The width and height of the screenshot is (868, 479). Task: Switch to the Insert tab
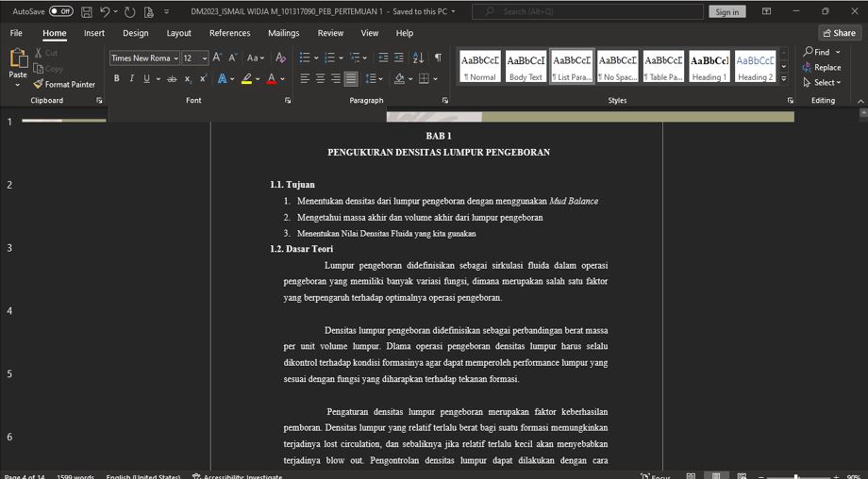coord(94,33)
